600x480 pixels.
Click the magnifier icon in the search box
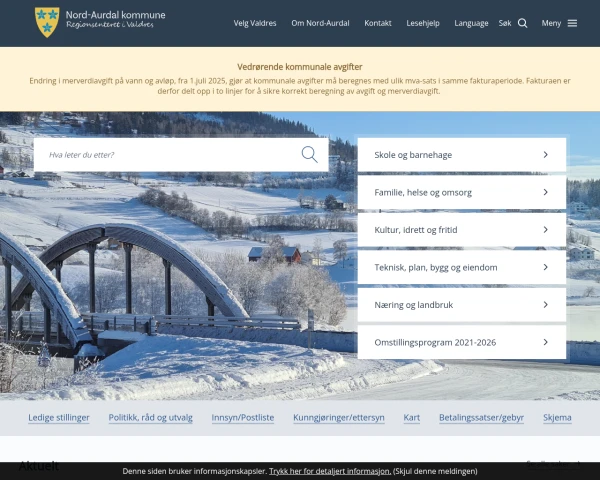click(x=309, y=155)
